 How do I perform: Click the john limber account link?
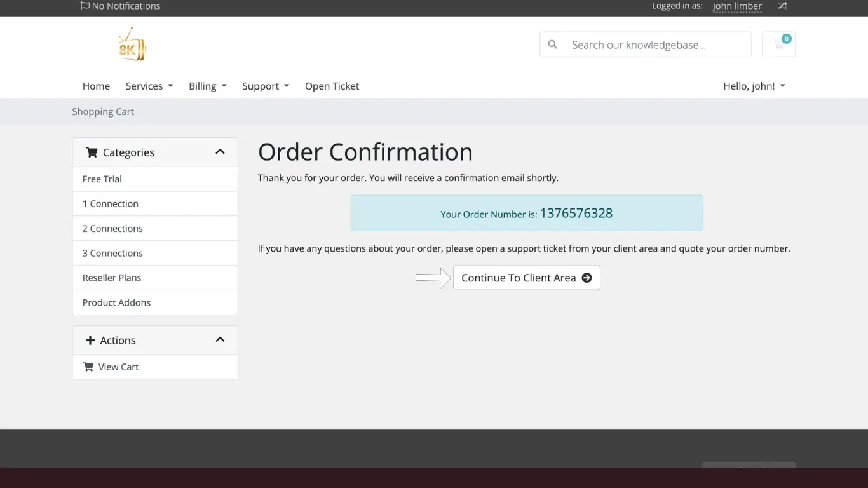click(737, 6)
